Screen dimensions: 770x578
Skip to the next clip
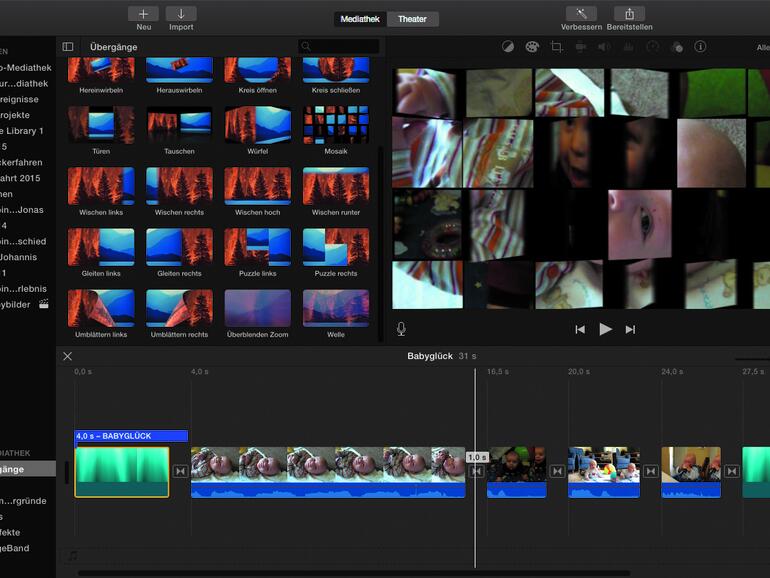pos(630,329)
